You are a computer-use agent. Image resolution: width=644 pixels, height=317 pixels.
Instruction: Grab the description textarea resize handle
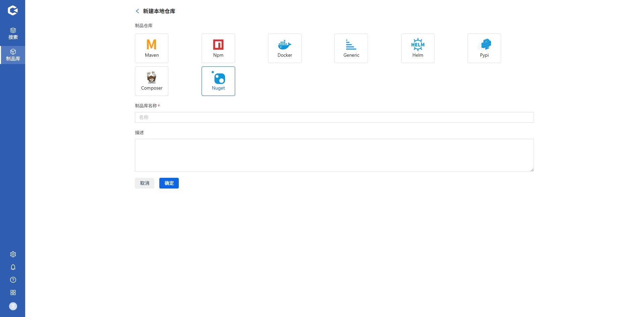[532, 170]
